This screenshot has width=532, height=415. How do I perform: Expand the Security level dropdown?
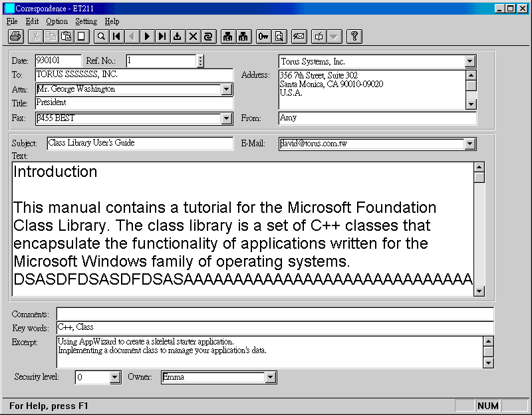114,378
